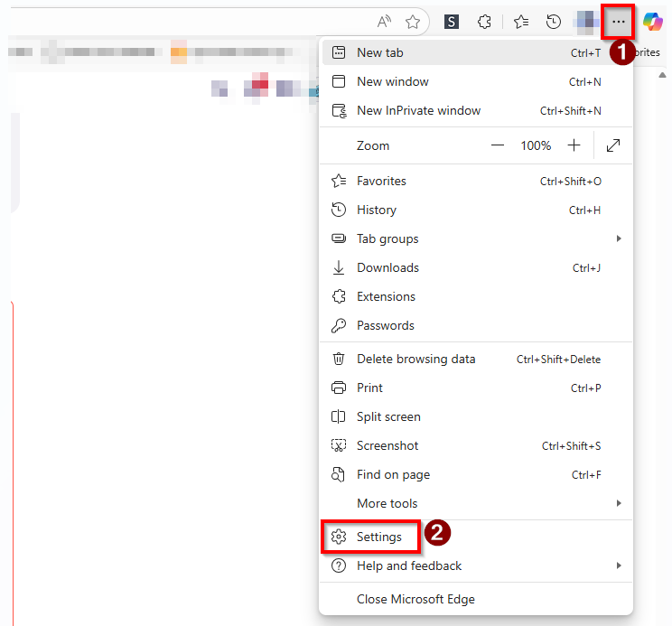Increase zoom with the plus button
Screen dimensions: 672x626
(x=574, y=145)
